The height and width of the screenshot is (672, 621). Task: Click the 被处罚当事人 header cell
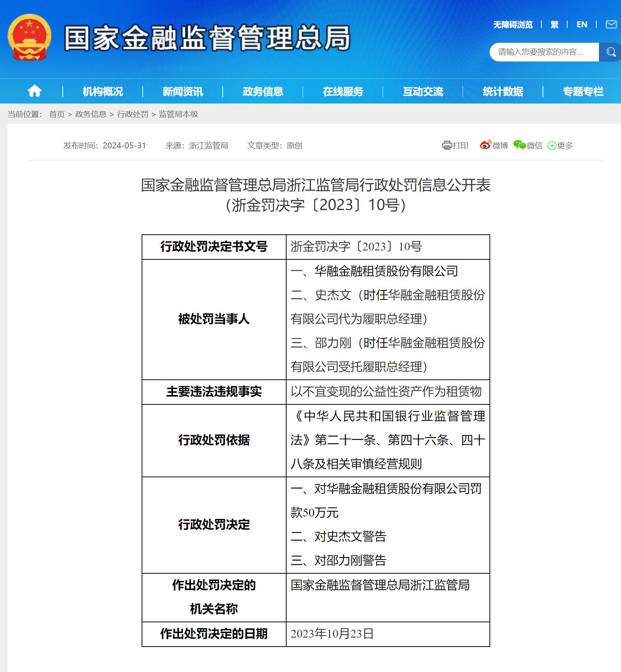tap(214, 319)
